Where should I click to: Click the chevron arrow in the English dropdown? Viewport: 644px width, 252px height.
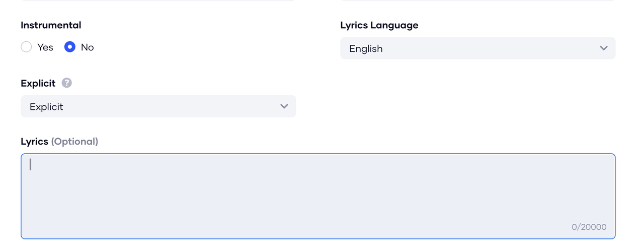coord(604,48)
